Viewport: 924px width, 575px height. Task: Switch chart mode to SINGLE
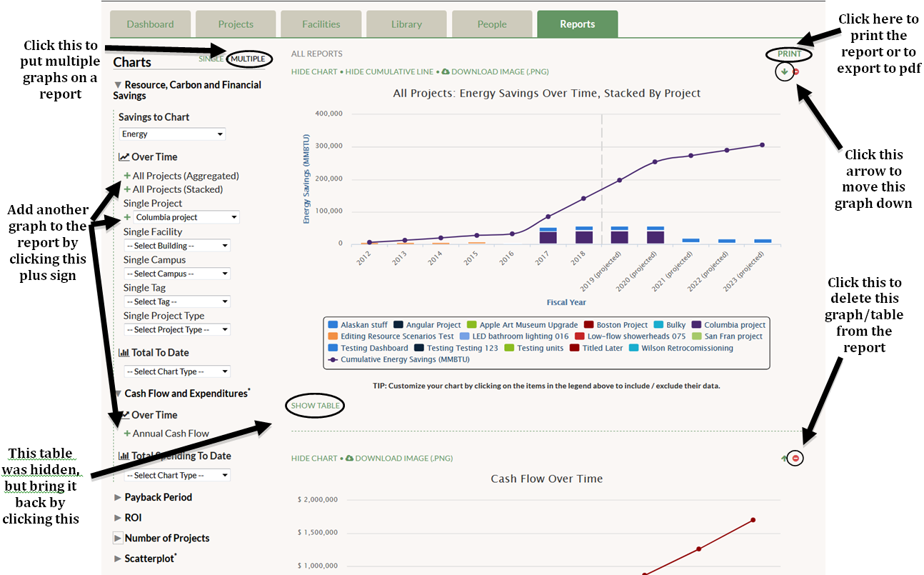point(211,59)
